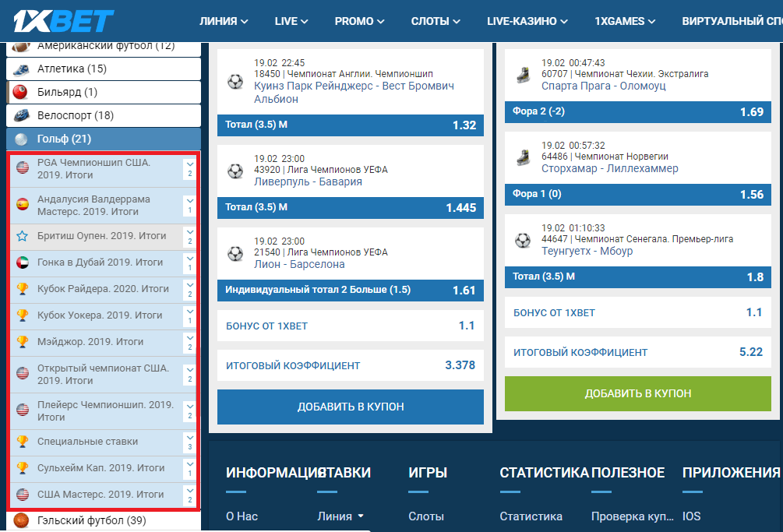The width and height of the screenshot is (783, 532).
Task: Click the ИТОГОВЫЙ КОЭФФИЦИЕНТ 3.378 row
Action: click(351, 366)
